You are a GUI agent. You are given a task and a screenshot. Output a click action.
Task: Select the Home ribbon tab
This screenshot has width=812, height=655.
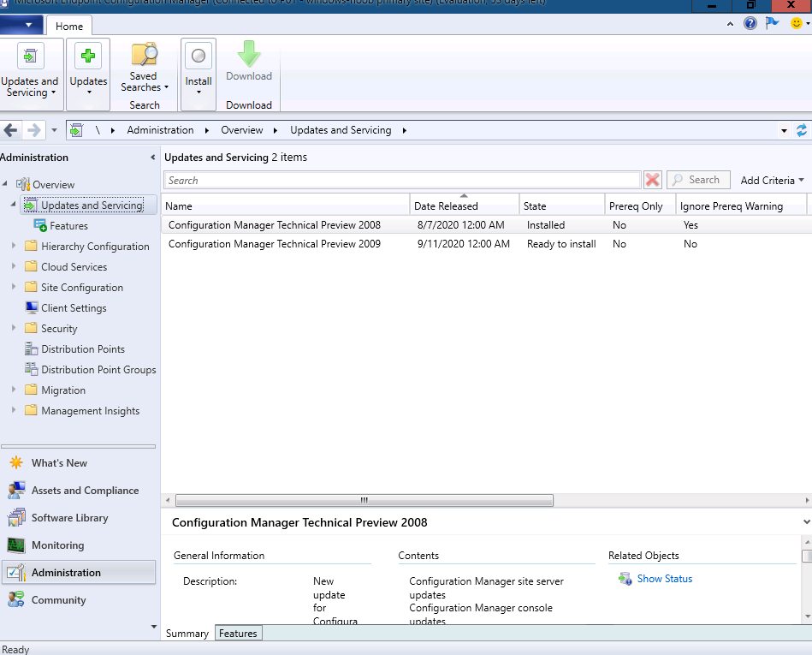69,26
